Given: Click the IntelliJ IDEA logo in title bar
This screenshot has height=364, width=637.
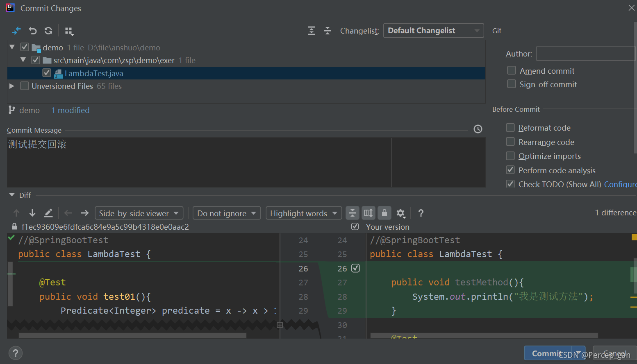Looking at the screenshot, I should 10,8.
